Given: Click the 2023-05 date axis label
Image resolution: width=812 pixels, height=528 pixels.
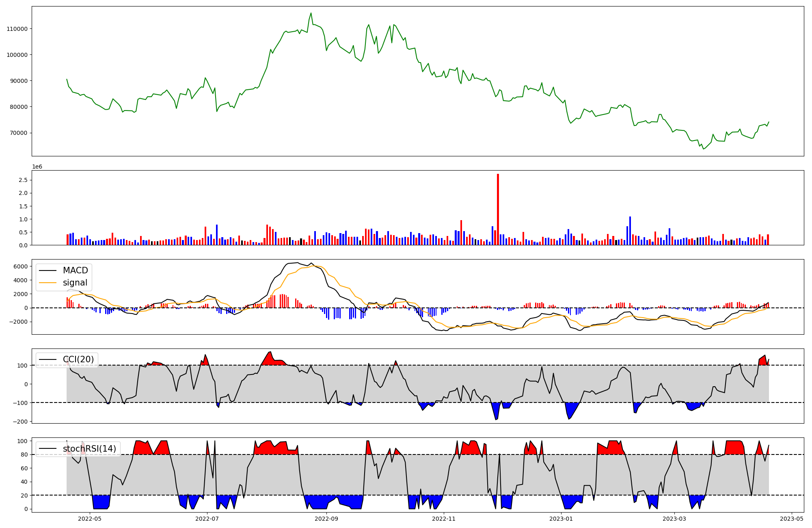Looking at the screenshot, I should pos(792,518).
